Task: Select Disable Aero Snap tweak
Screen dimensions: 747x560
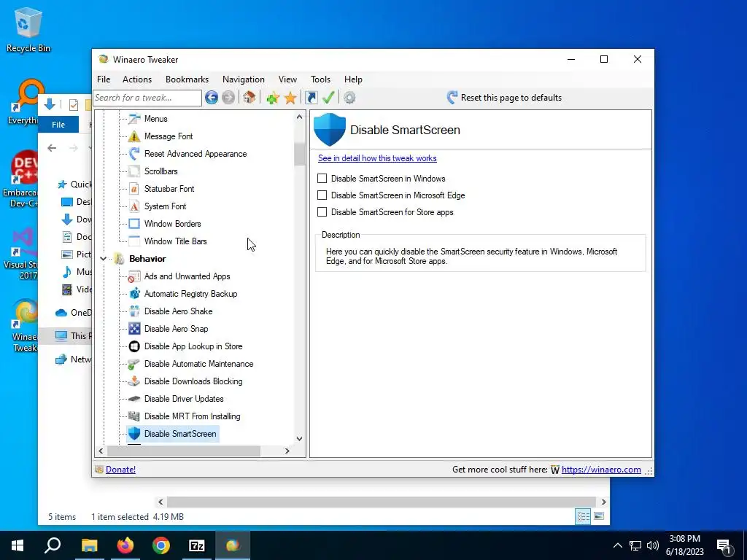Action: [177, 329]
